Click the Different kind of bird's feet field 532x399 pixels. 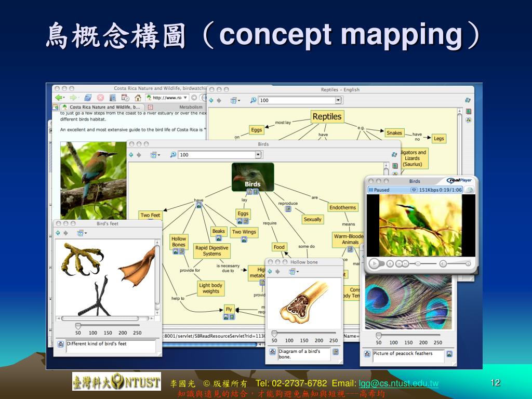[111, 347]
